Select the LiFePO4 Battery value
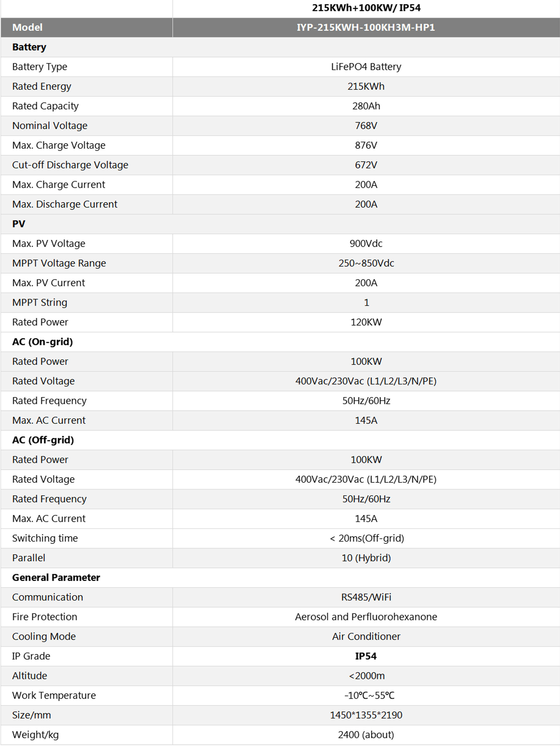Viewport: 560px width, 748px height. click(x=366, y=67)
